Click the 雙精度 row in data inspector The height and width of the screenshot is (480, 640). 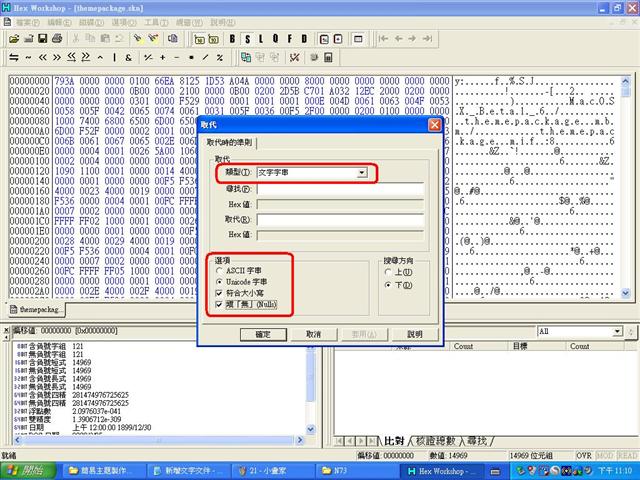point(66,419)
